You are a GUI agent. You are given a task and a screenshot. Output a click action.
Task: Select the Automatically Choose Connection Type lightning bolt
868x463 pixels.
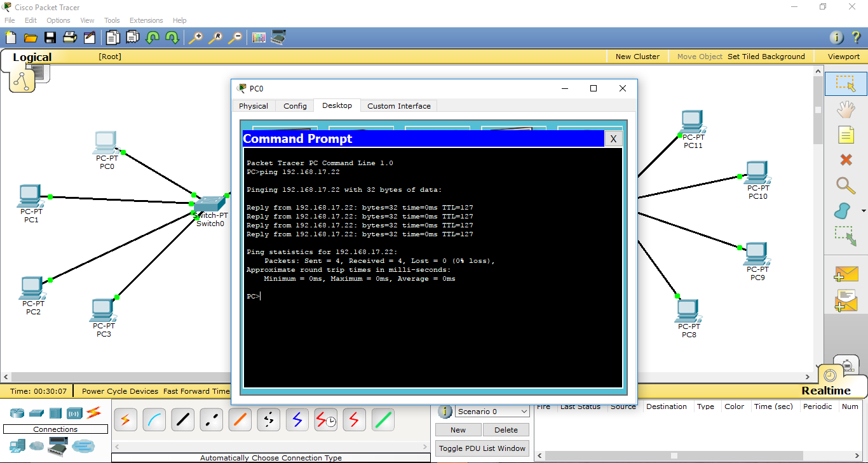pos(125,419)
